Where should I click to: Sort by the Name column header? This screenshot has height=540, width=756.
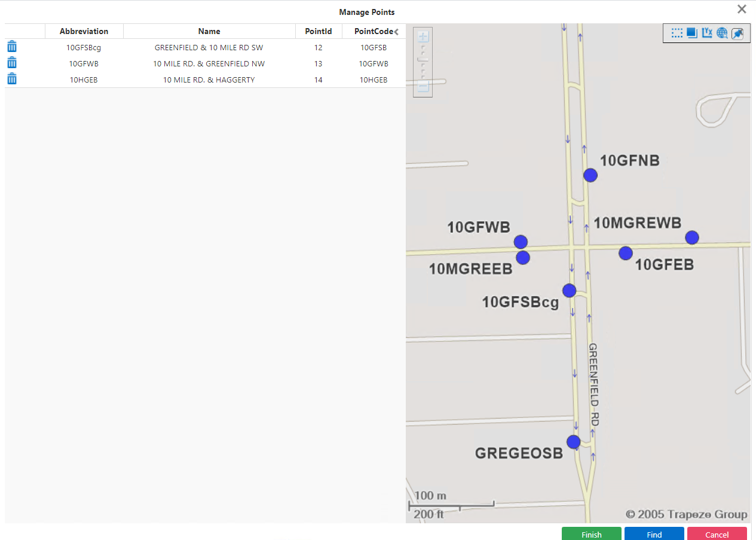tap(209, 31)
